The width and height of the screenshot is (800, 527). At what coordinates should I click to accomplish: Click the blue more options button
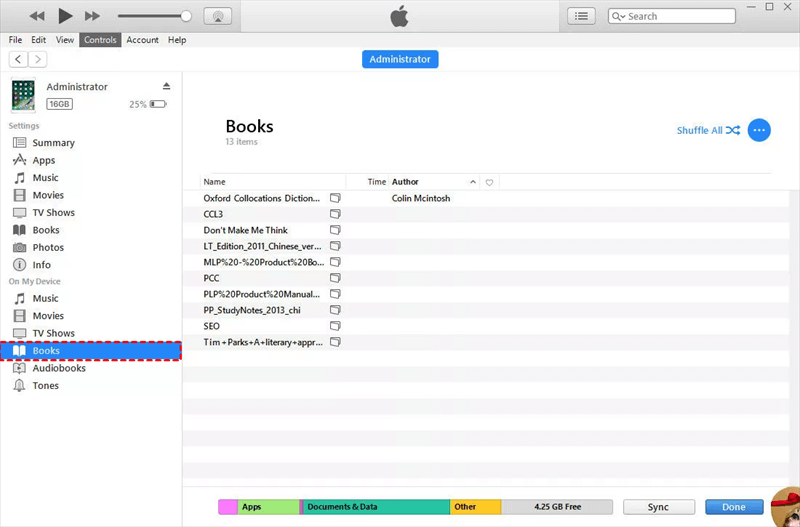tap(759, 130)
